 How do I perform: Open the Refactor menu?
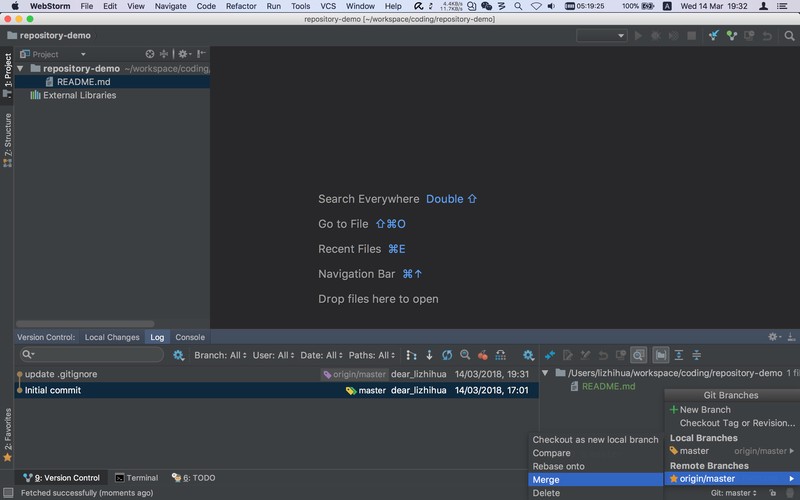[x=241, y=6]
